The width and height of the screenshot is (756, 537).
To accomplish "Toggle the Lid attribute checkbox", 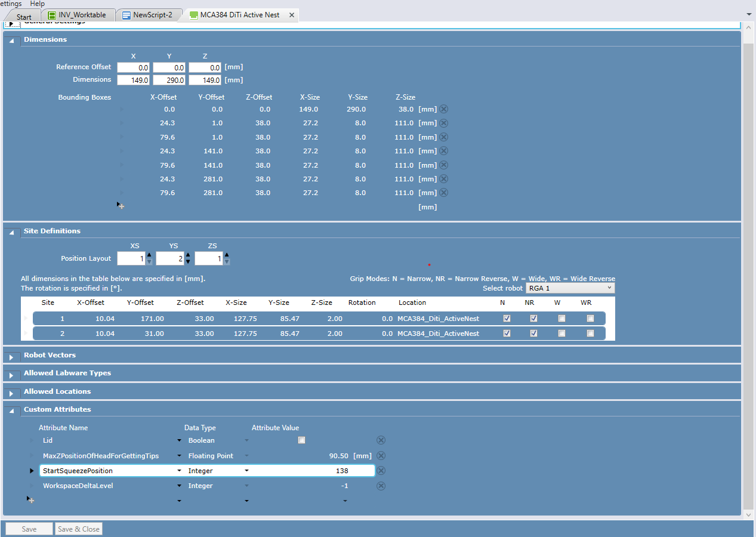I will tap(301, 440).
